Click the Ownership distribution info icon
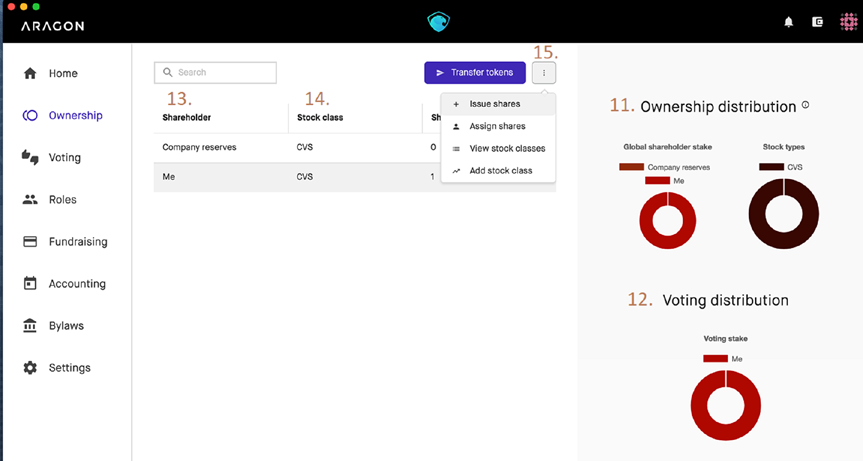Image resolution: width=863 pixels, height=461 pixels. (x=806, y=105)
